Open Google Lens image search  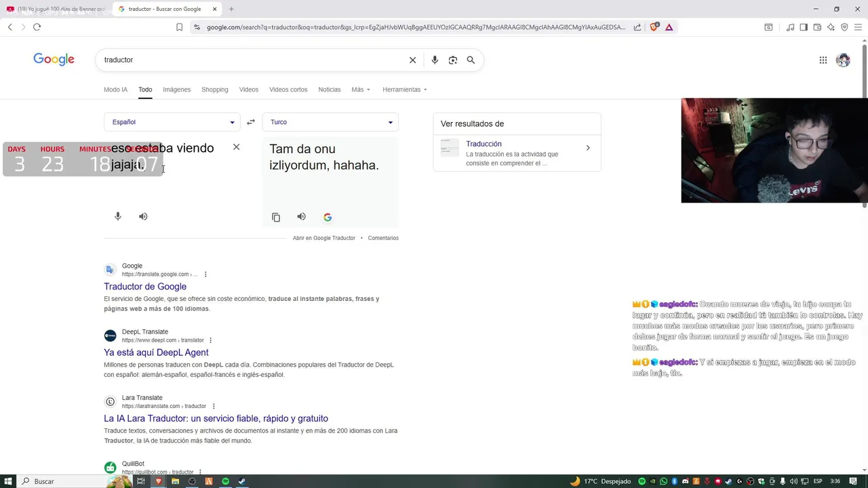452,60
